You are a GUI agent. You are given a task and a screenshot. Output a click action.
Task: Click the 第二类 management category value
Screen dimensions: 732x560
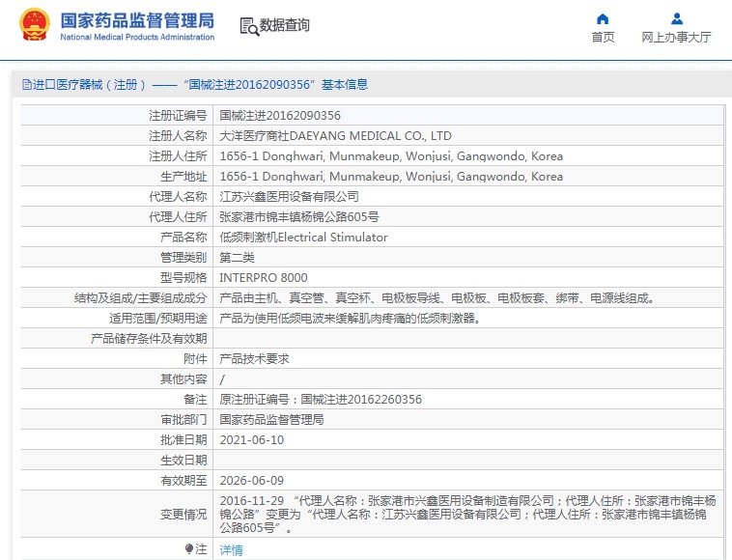pyautogui.click(x=237, y=257)
